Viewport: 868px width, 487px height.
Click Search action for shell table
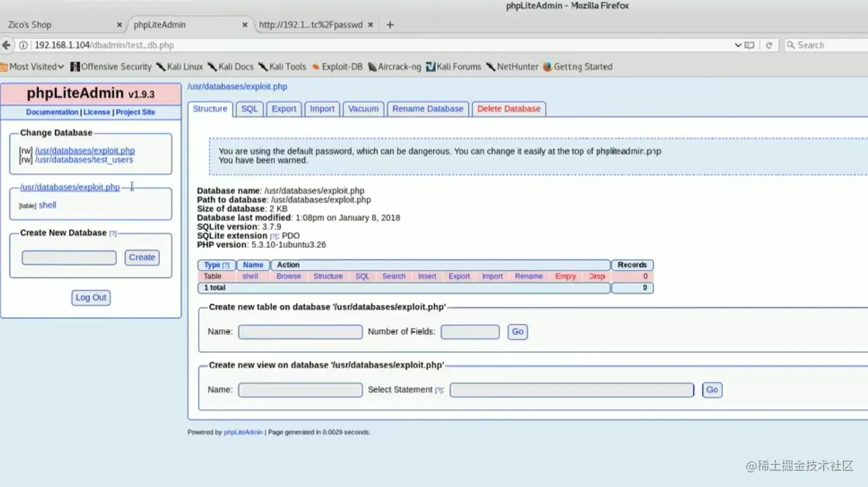coord(394,276)
